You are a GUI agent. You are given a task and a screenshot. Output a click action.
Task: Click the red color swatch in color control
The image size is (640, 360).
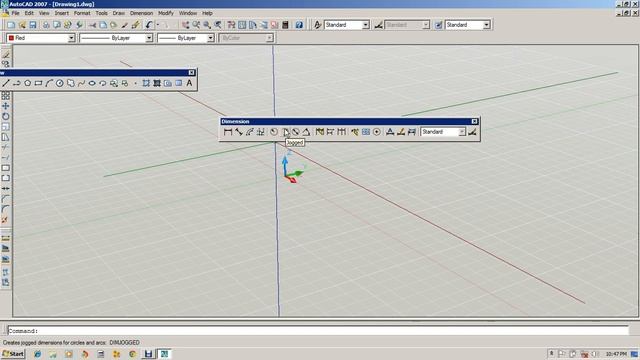click(11, 38)
